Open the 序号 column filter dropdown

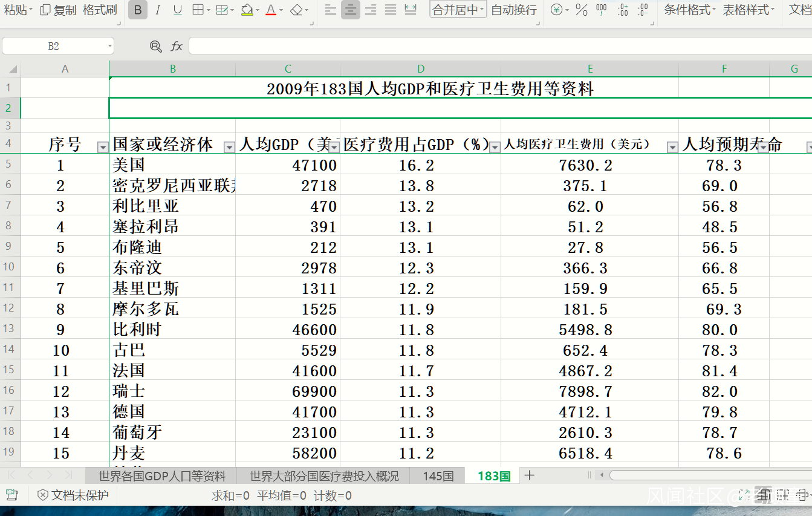tap(102, 147)
